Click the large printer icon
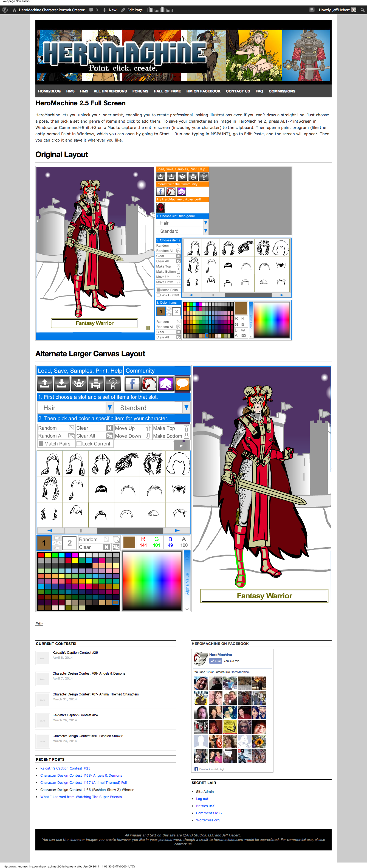 96,384
